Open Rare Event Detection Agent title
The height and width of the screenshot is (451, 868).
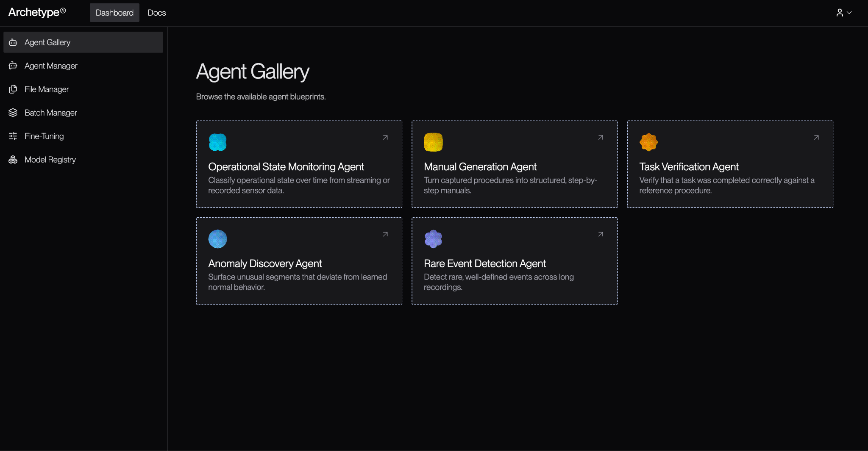pyautogui.click(x=485, y=263)
